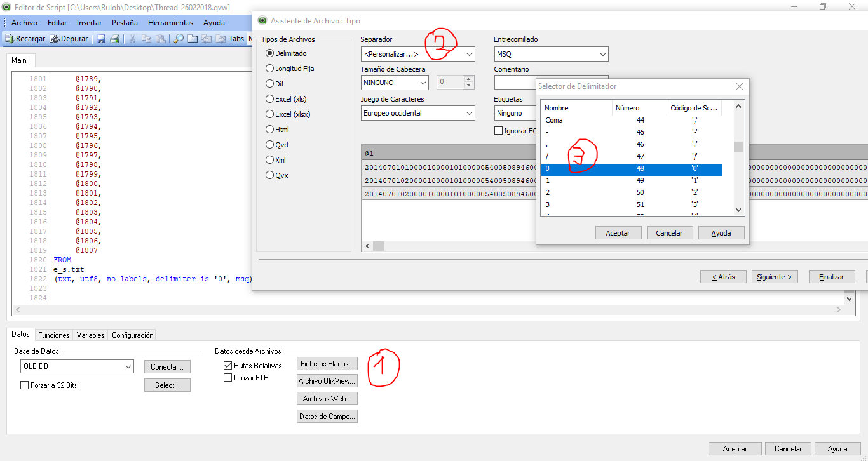Switch to the Funciones tab
This screenshot has width=868, height=461.
pyautogui.click(x=53, y=335)
